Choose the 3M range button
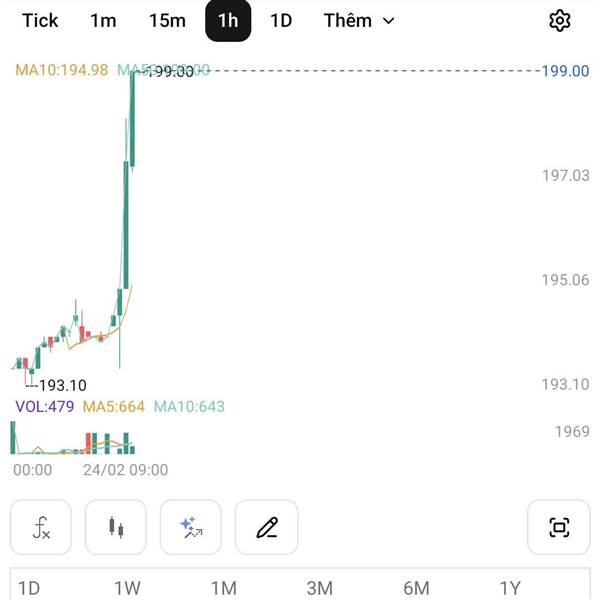The width and height of the screenshot is (600, 600). [x=319, y=587]
